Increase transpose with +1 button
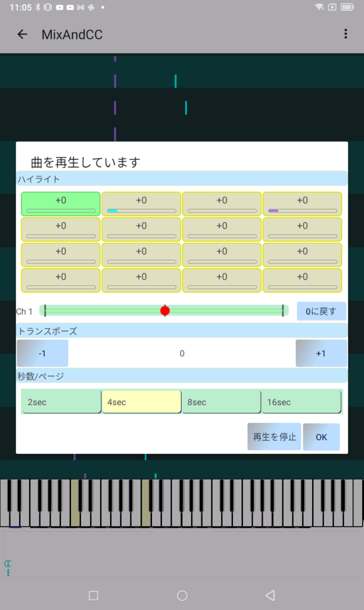This screenshot has width=364, height=610. (x=321, y=353)
